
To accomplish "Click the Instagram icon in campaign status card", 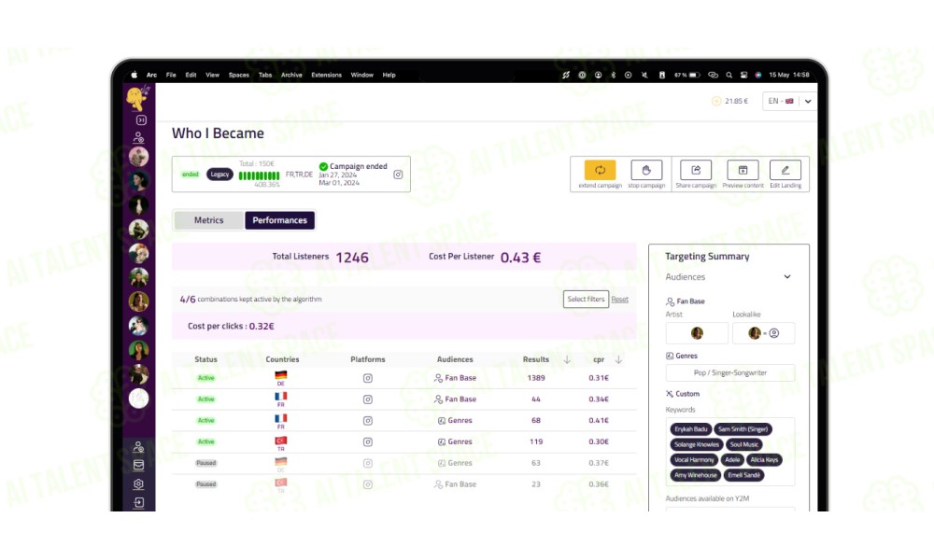I will click(x=398, y=175).
